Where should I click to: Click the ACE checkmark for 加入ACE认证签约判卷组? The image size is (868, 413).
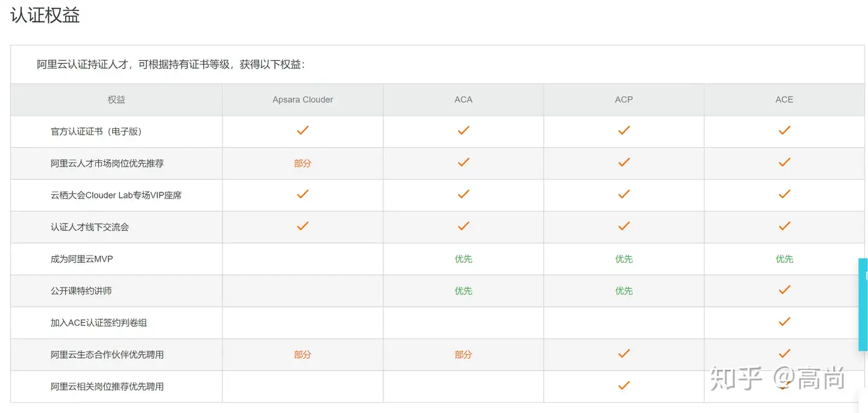784,322
